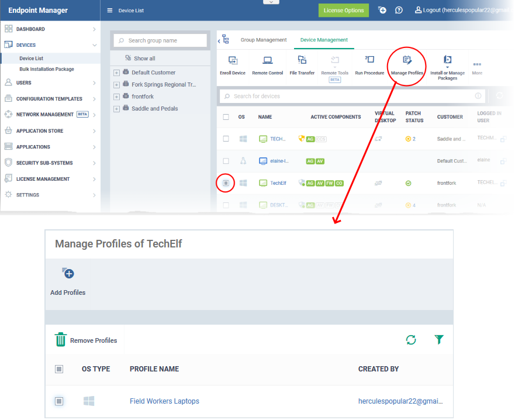Click the device search info icon

(x=478, y=96)
